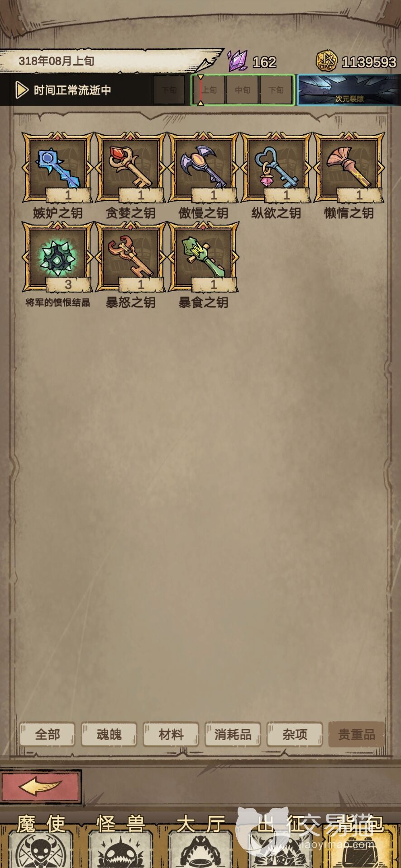401x868 pixels.
Task: Tap the purple crystal currency icon
Action: [237, 60]
